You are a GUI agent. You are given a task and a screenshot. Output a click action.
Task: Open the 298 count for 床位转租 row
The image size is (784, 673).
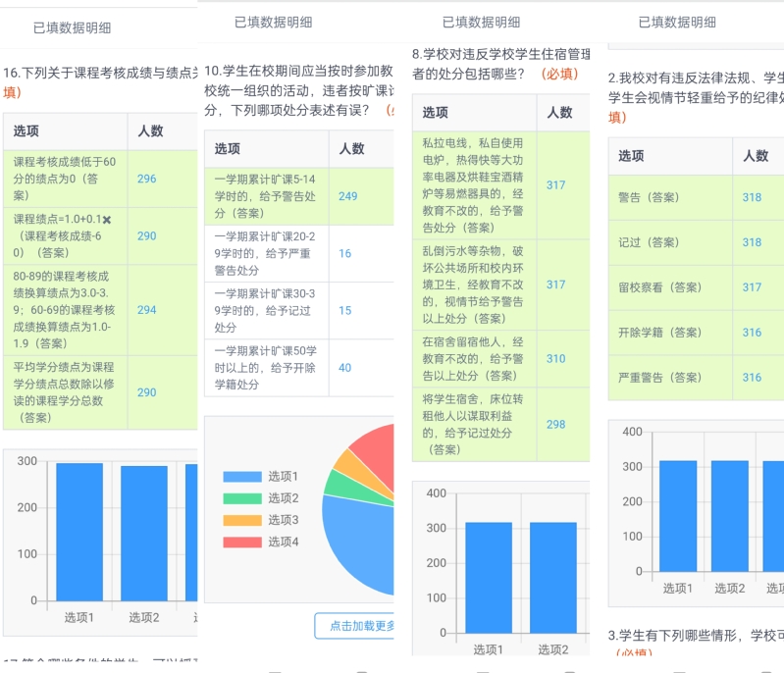555,425
